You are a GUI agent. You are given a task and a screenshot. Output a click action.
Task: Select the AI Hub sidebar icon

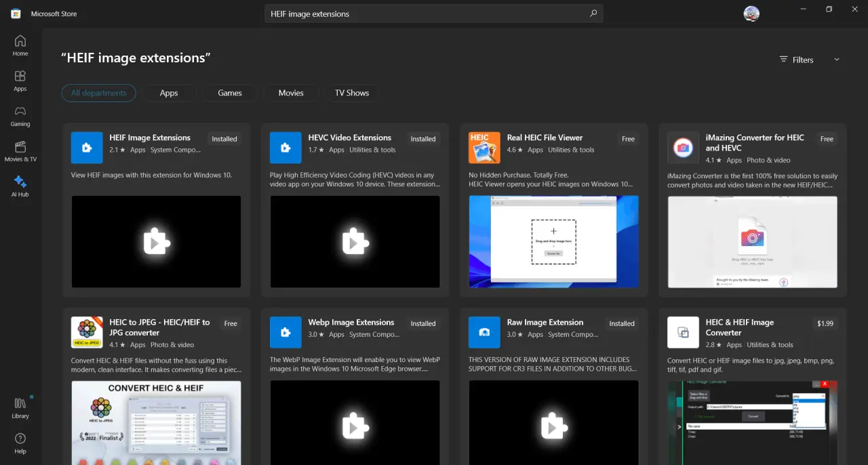19,184
